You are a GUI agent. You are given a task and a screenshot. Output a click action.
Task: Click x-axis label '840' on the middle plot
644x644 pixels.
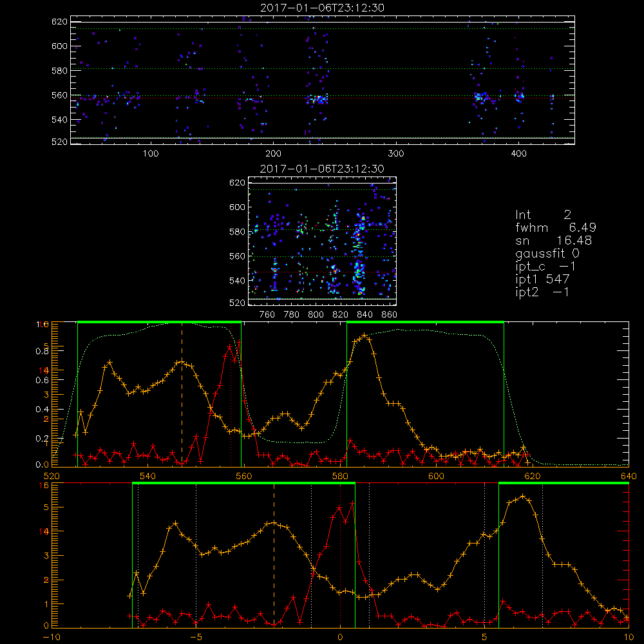(365, 315)
